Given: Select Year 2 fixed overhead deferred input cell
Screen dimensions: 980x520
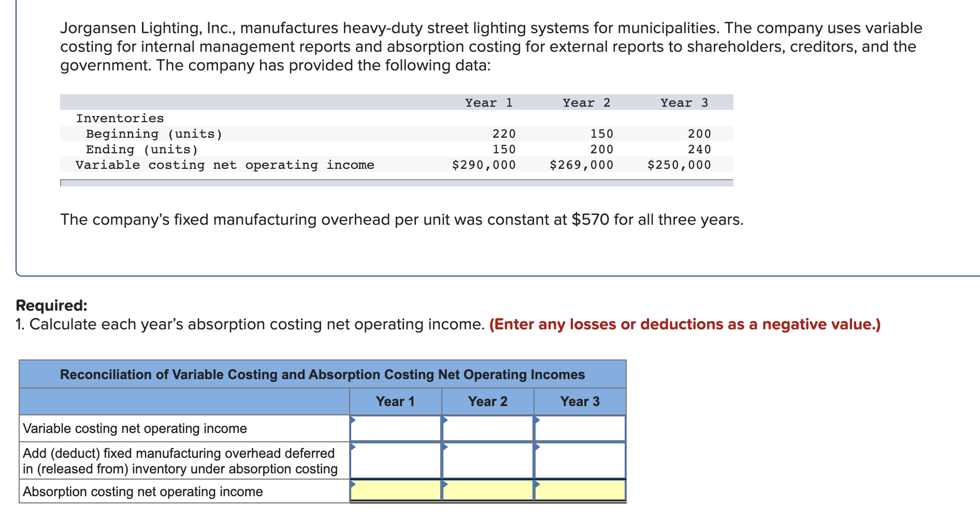Looking at the screenshot, I should pos(488,460).
